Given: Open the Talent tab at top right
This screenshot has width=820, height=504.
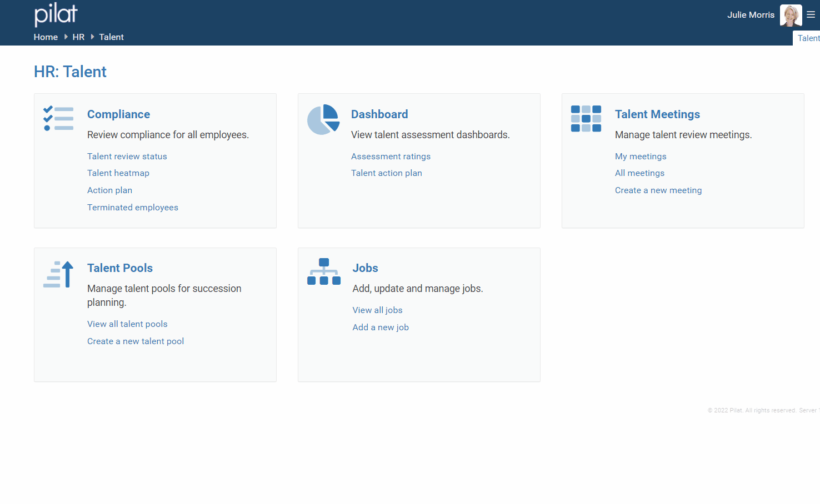Looking at the screenshot, I should tap(808, 38).
